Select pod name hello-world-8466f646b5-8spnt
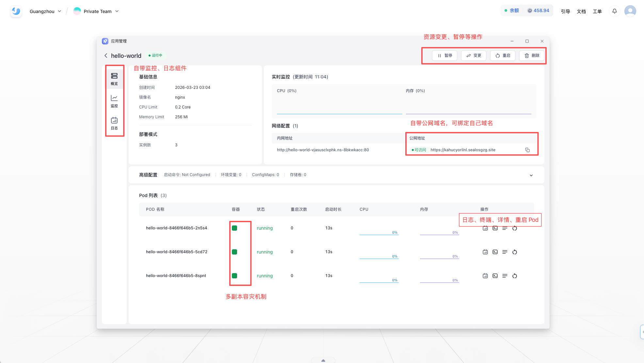Image resolution: width=644 pixels, height=363 pixels. click(x=176, y=276)
